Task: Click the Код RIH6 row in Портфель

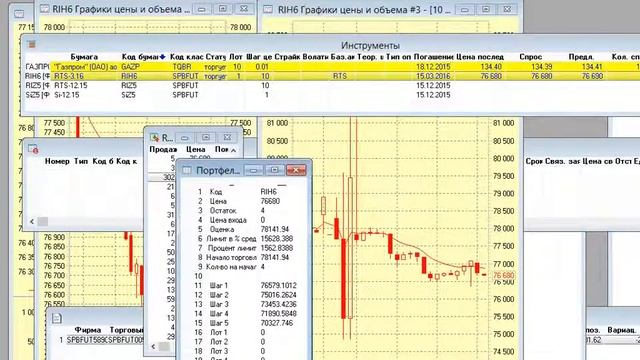Action: tap(244, 191)
